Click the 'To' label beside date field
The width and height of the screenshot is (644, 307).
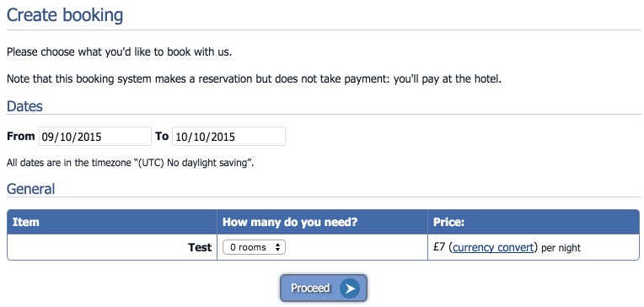(x=162, y=137)
